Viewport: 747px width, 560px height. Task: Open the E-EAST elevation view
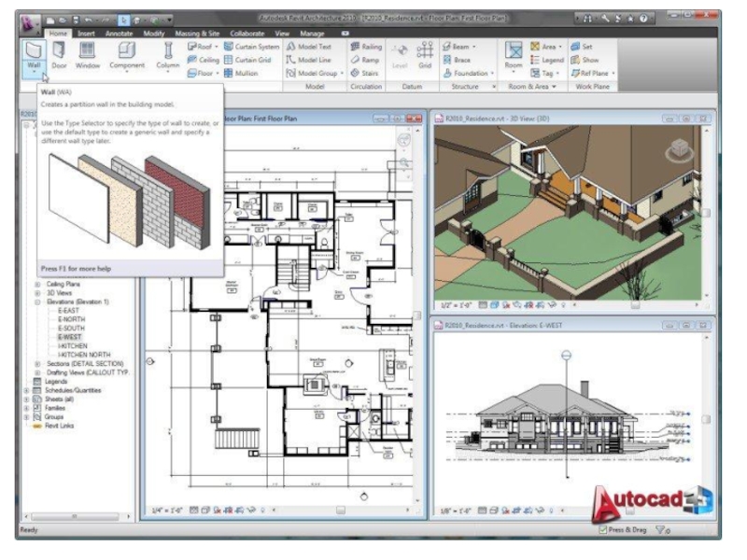68,311
